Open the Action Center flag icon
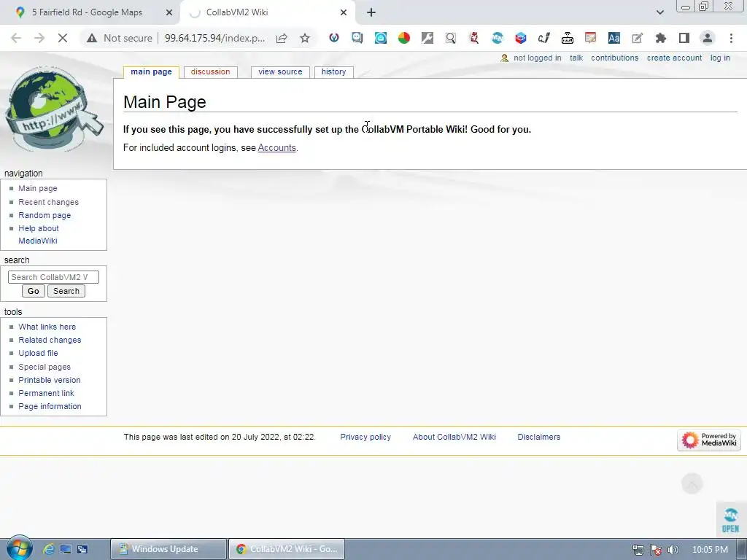Viewport: 747px width, 560px height. point(656,550)
